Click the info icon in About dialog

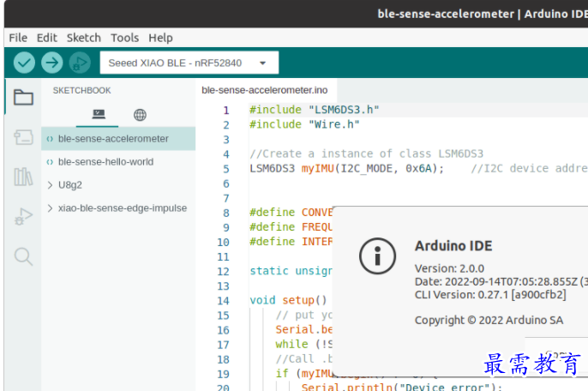377,256
